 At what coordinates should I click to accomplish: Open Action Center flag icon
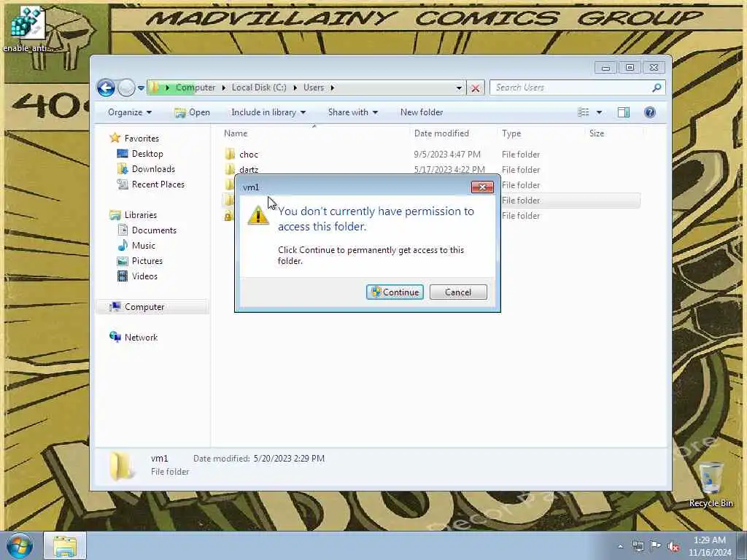click(x=656, y=546)
